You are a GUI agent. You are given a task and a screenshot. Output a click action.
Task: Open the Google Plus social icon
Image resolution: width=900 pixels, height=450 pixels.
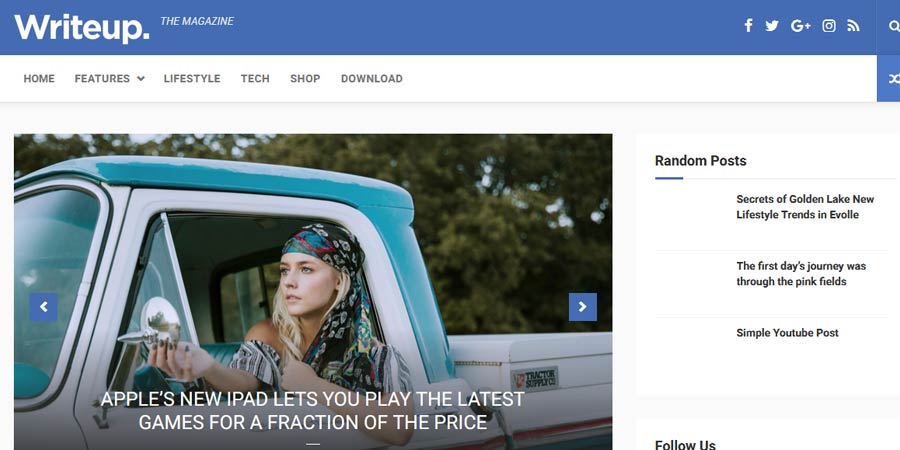[x=801, y=25]
